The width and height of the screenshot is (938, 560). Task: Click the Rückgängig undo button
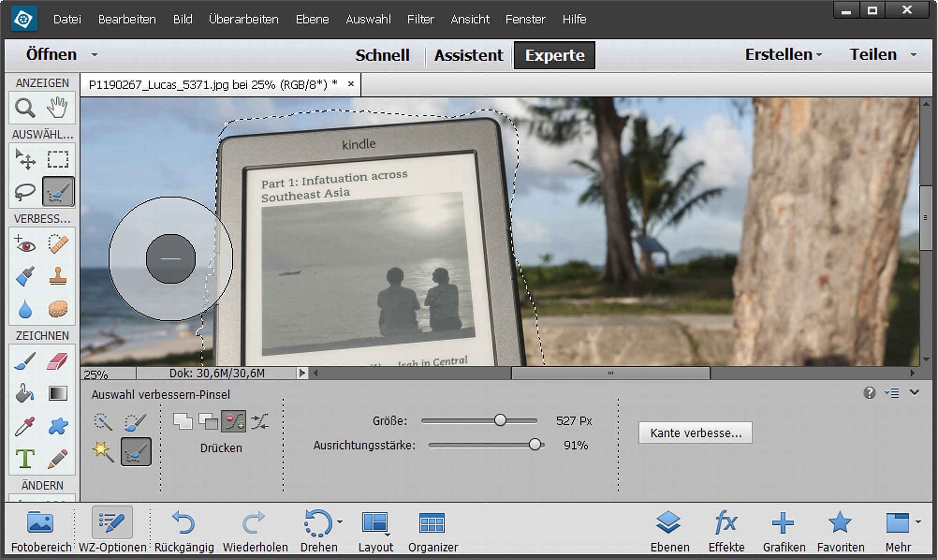pyautogui.click(x=184, y=531)
